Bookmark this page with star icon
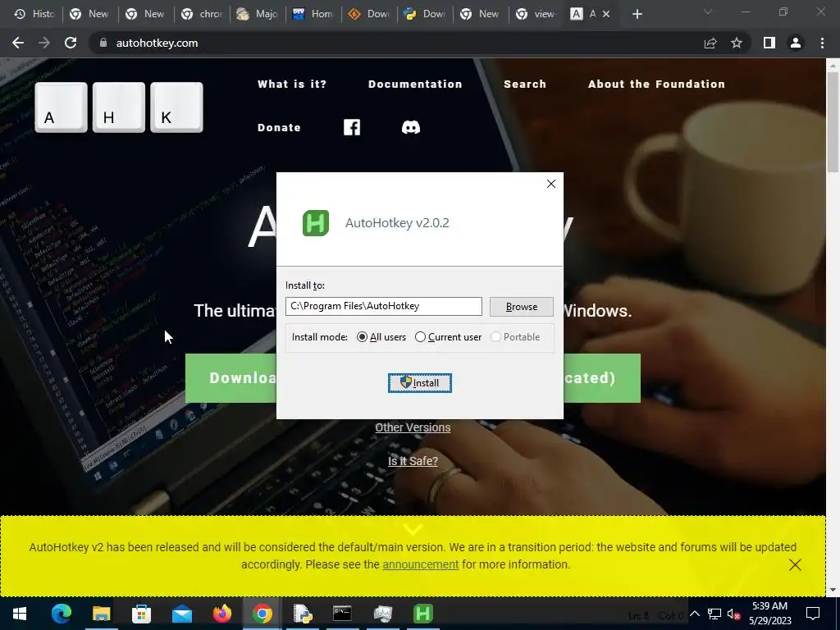 coord(737,43)
